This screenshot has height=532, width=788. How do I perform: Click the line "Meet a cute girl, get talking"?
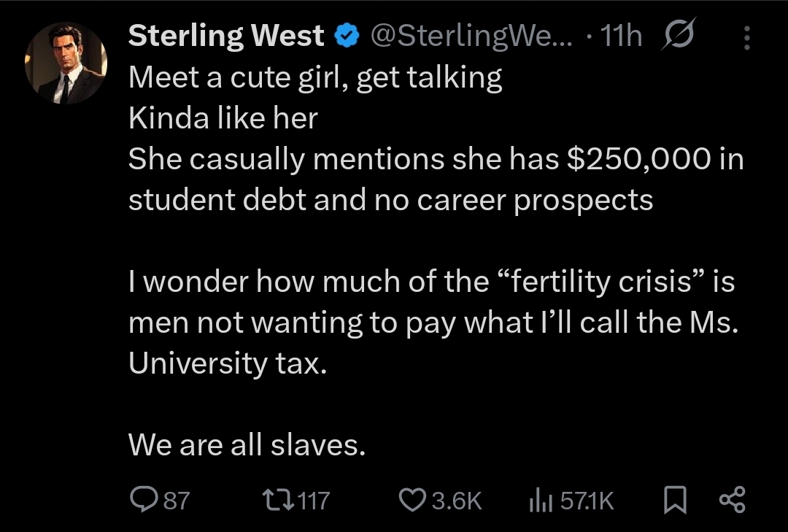(315, 78)
